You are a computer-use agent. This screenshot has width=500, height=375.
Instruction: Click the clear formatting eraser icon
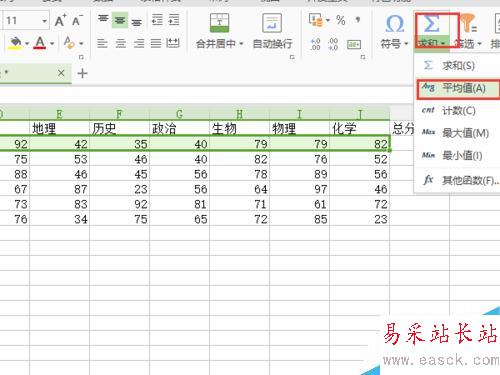pos(69,43)
